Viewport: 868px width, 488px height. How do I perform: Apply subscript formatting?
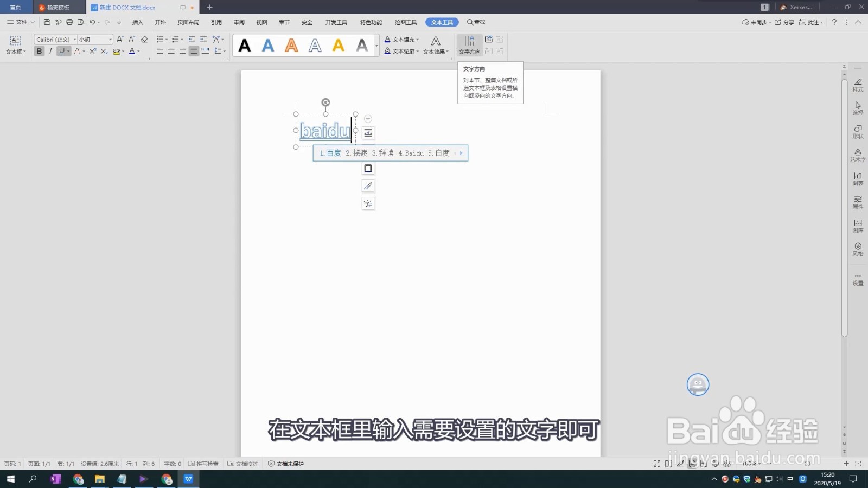104,51
